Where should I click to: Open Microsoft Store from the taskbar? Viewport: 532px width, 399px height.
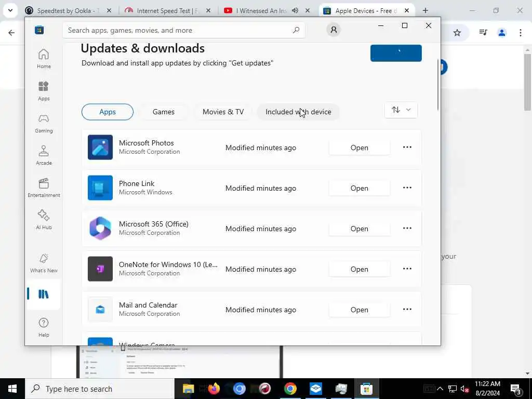366,389
